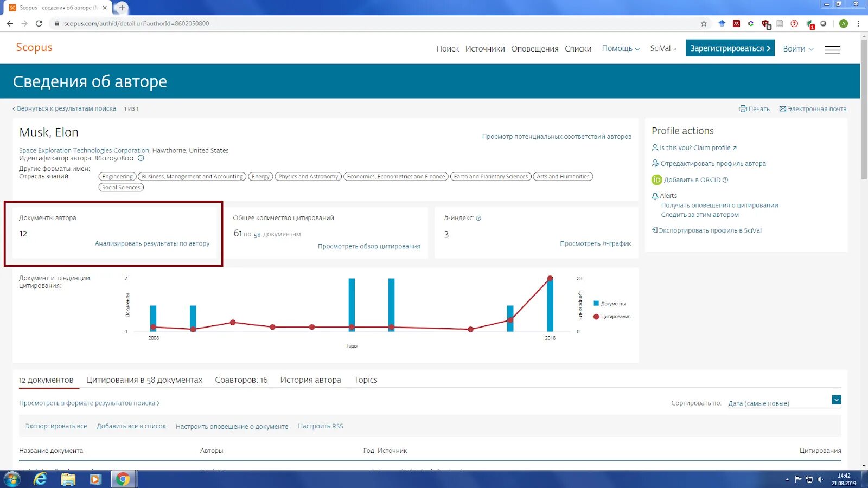Viewport: 868px width, 488px height.
Task: Open Windows Media Player from taskbar
Action: [95, 479]
